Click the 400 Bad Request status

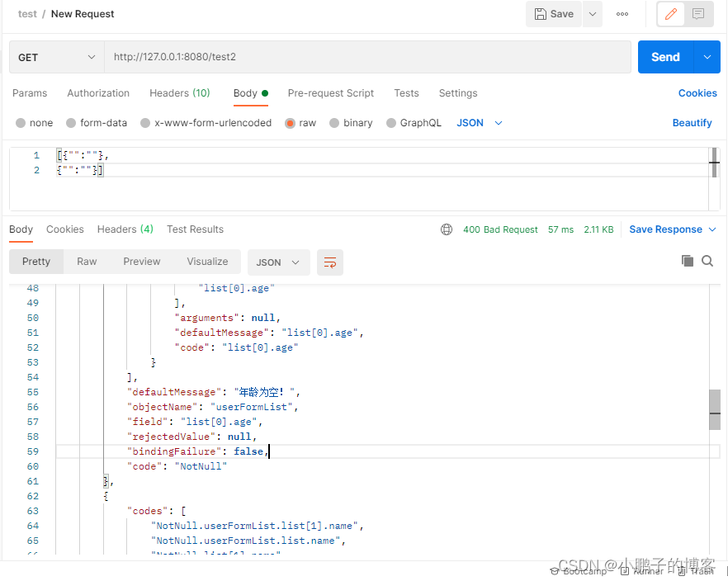tap(500, 229)
